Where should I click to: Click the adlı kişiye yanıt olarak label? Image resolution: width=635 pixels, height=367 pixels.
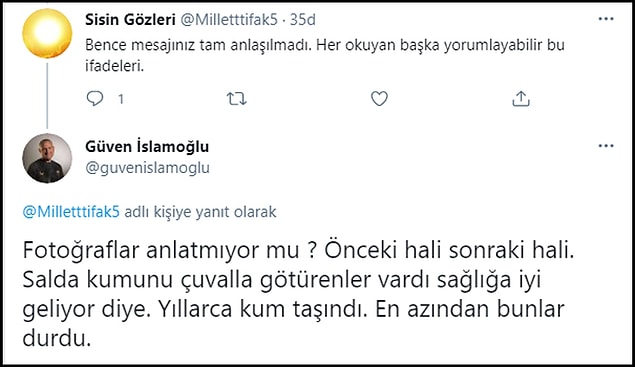tap(200, 212)
